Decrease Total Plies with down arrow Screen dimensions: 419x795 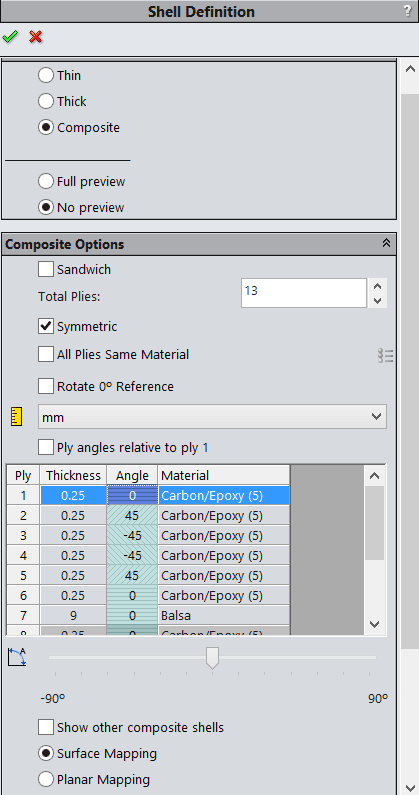point(377,300)
